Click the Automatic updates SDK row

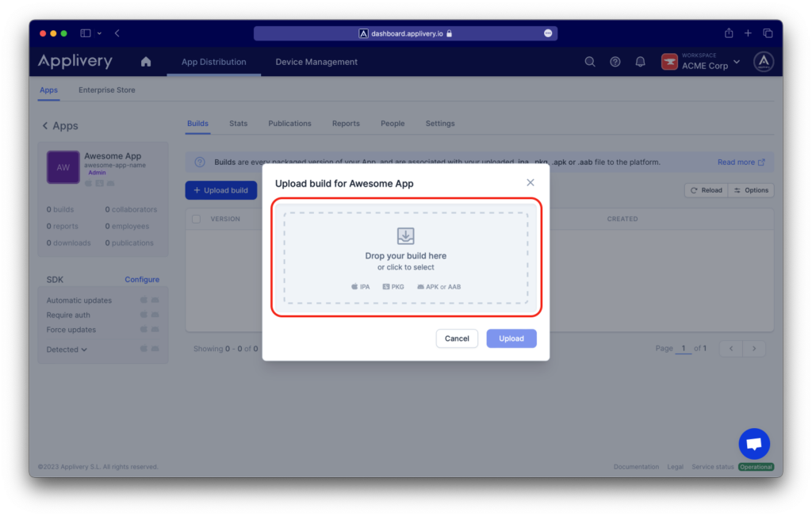click(x=102, y=300)
